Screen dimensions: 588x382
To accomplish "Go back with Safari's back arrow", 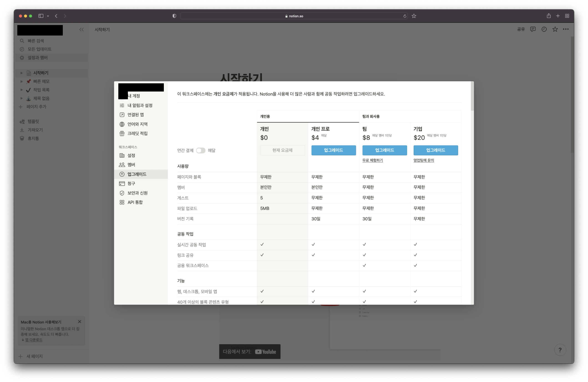I will tap(56, 16).
